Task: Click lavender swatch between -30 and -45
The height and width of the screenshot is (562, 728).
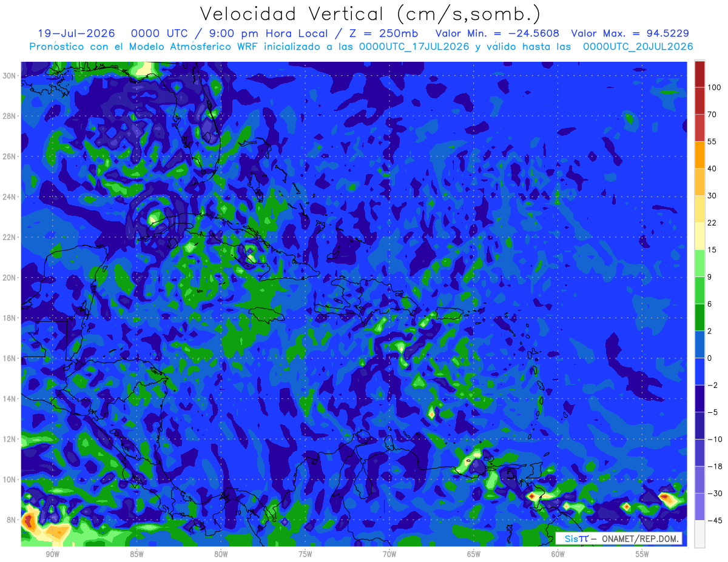Action: coord(699,507)
